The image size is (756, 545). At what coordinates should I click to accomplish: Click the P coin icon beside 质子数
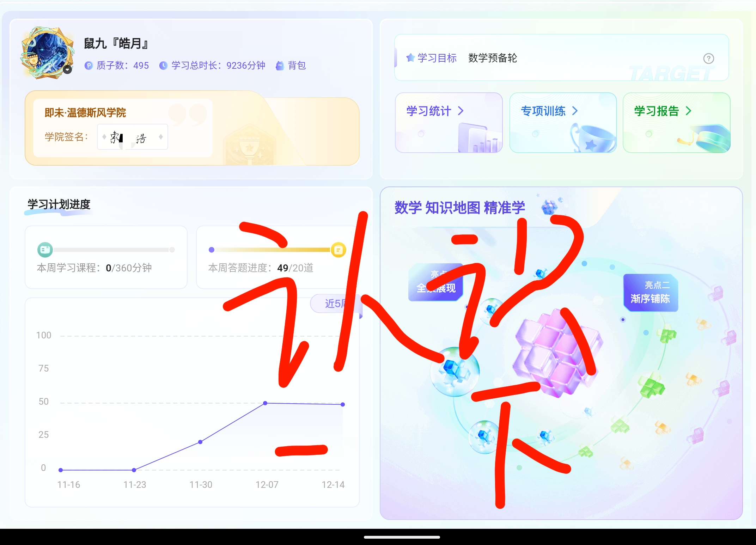pos(90,66)
